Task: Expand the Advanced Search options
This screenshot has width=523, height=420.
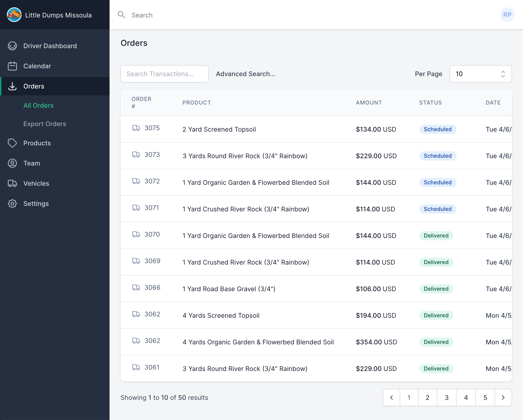Action: (246, 74)
